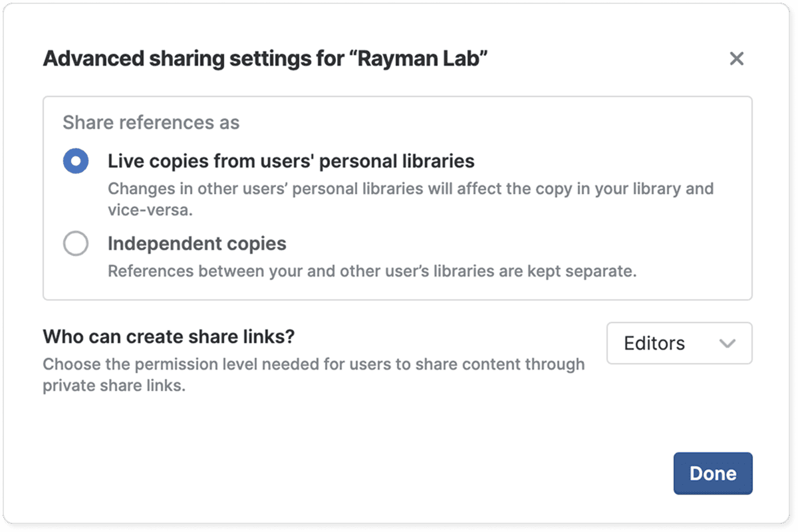Click the "Live copies from users' personal libraries" label
Screen dimensions: 798x532
pos(291,162)
